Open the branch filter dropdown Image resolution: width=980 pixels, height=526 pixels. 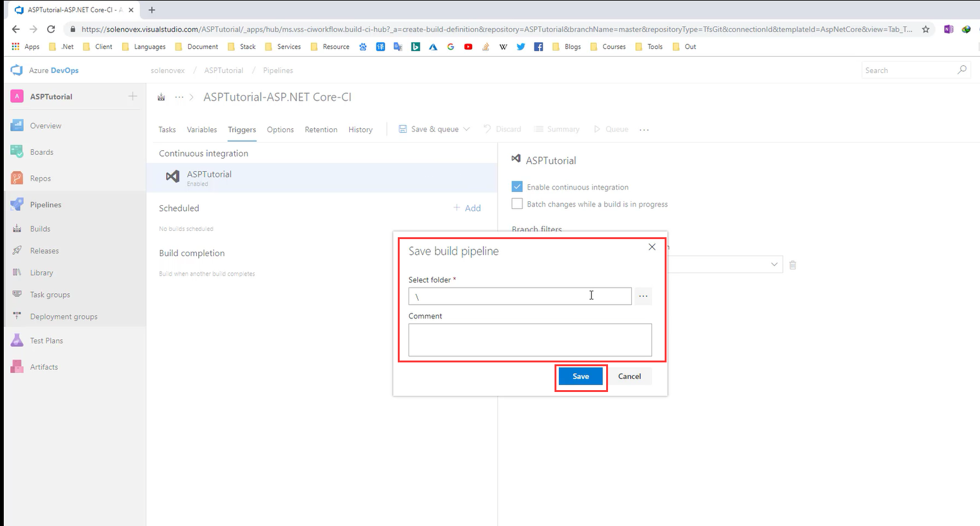(774, 265)
